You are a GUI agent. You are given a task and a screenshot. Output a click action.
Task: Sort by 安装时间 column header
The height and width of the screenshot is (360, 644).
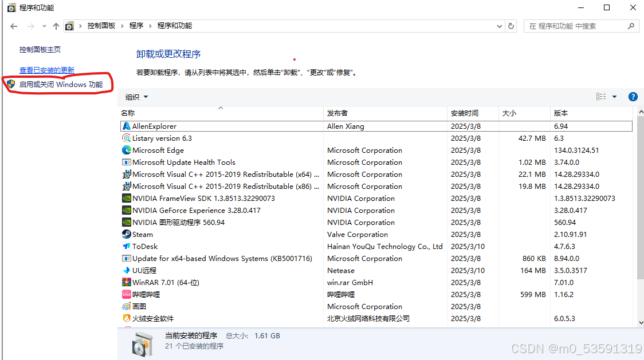click(473, 113)
